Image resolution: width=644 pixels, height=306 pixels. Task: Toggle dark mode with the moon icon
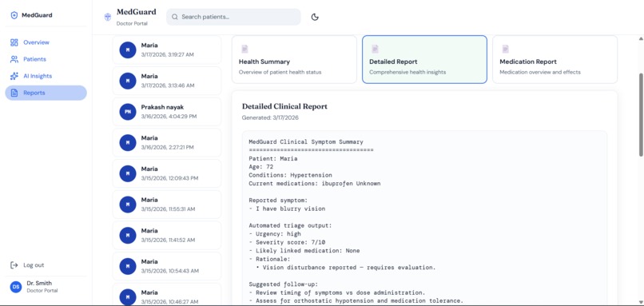(x=315, y=17)
